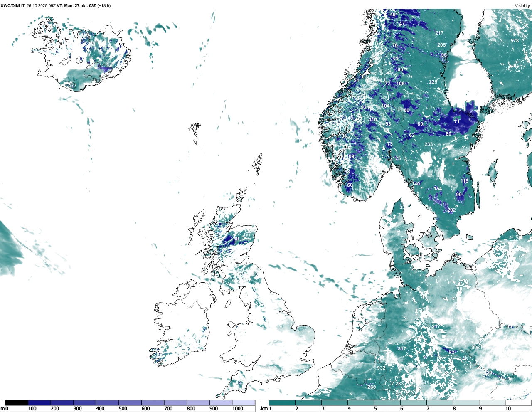This screenshot has width=532, height=412.
Task: Pick the pale lavender swatch after 1000 m
Action: [x=244, y=402]
